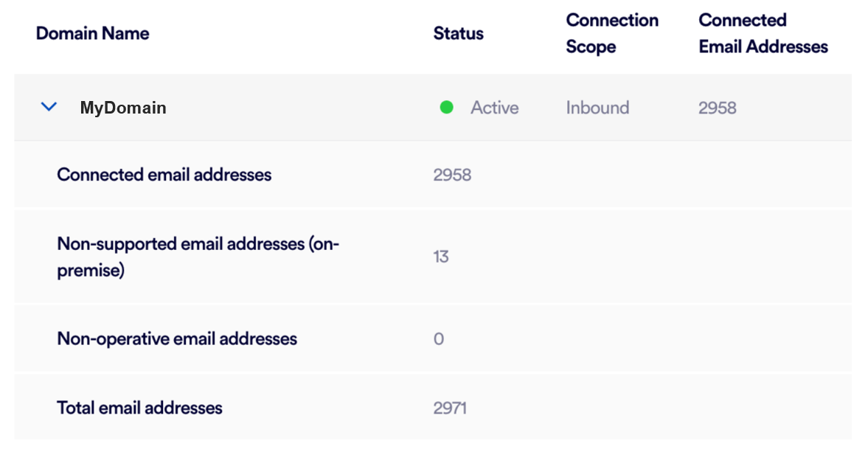The height and width of the screenshot is (452, 868).
Task: Select Non-supported email addresses (on-premise) label
Action: click(x=198, y=257)
